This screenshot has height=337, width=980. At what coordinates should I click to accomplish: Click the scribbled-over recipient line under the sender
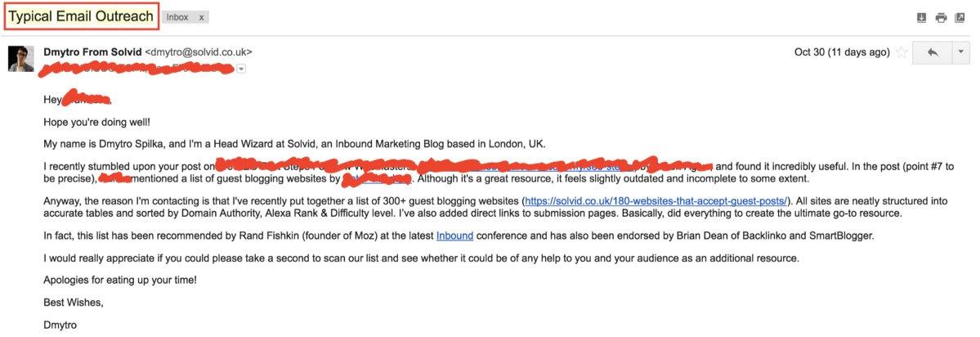[x=136, y=69]
